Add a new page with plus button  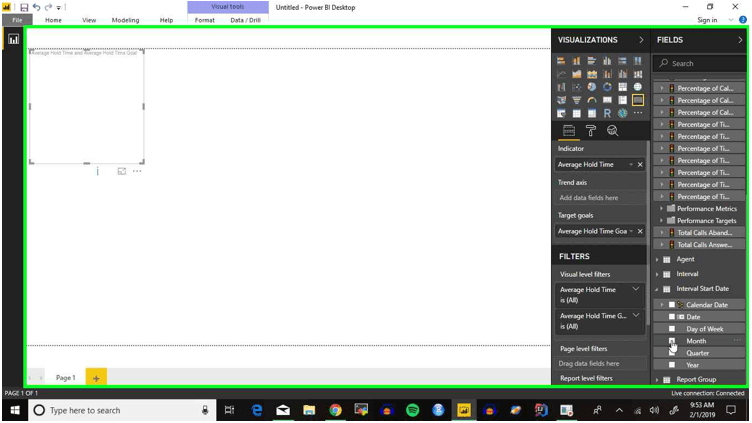point(96,378)
